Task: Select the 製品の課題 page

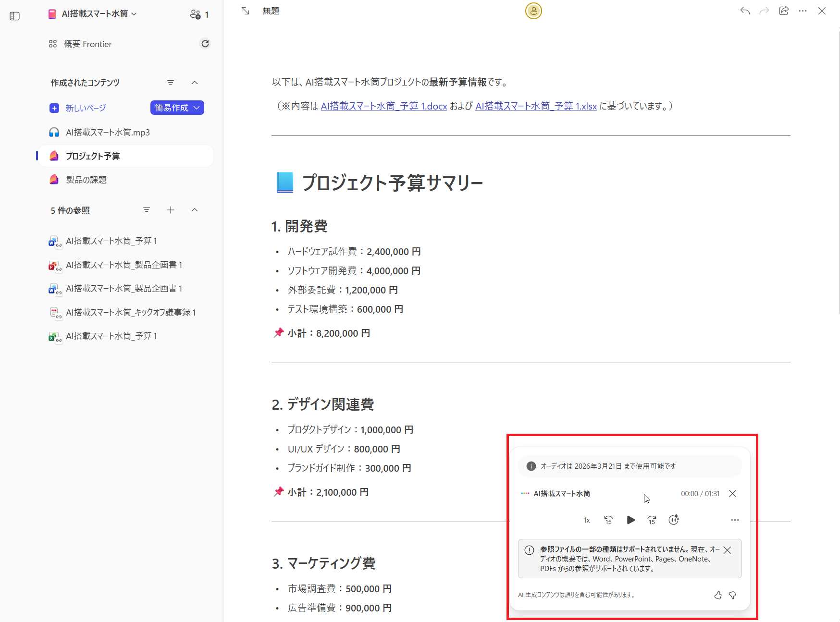Action: pos(86,180)
